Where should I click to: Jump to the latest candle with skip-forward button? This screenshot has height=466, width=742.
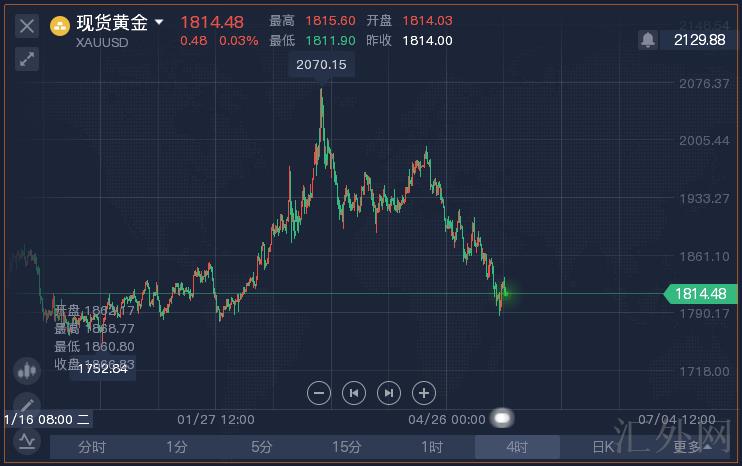[389, 393]
